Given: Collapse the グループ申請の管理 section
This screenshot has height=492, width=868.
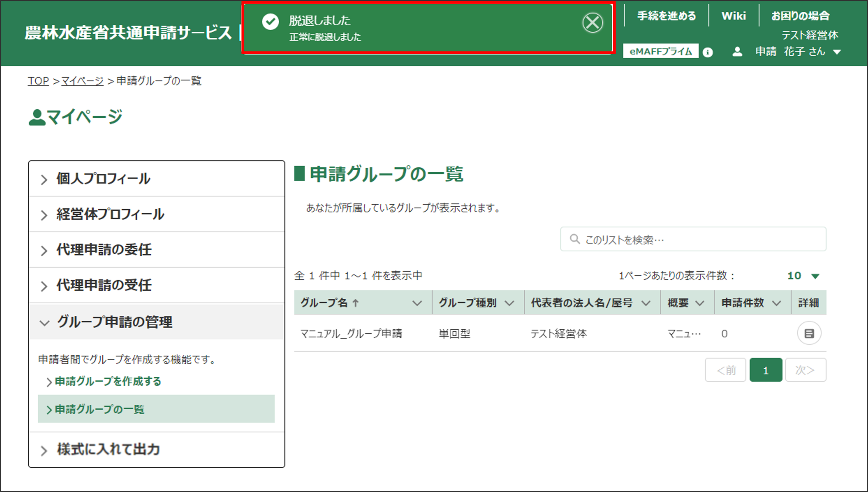Looking at the screenshot, I should point(114,322).
